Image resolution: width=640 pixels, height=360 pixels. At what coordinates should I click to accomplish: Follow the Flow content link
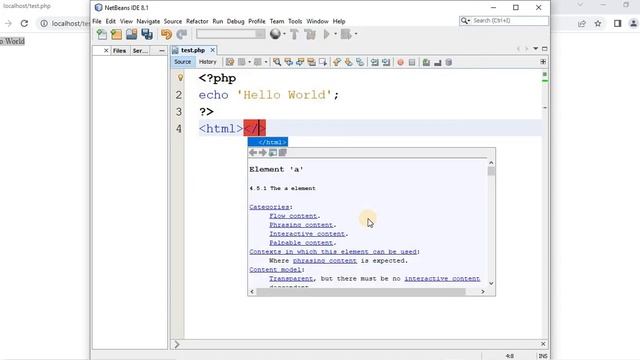click(293, 216)
